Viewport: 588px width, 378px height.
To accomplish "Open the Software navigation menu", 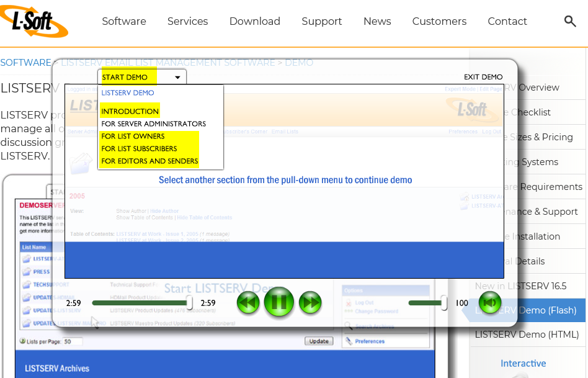I will (124, 21).
